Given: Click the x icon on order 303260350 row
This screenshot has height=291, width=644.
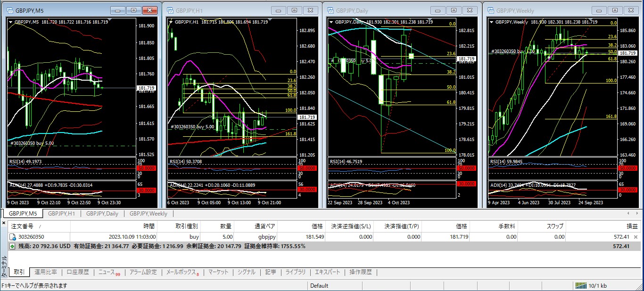Looking at the screenshot, I should tap(636, 237).
